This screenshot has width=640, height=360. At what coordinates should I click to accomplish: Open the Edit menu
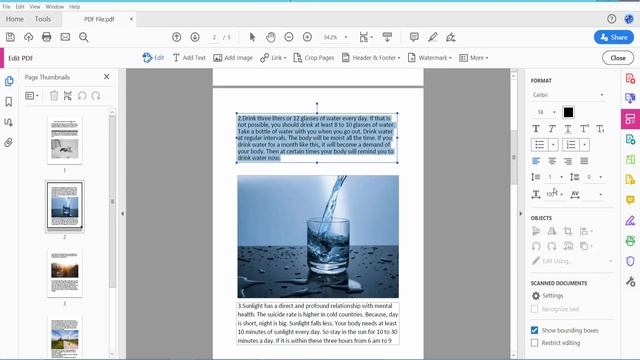[x=20, y=7]
